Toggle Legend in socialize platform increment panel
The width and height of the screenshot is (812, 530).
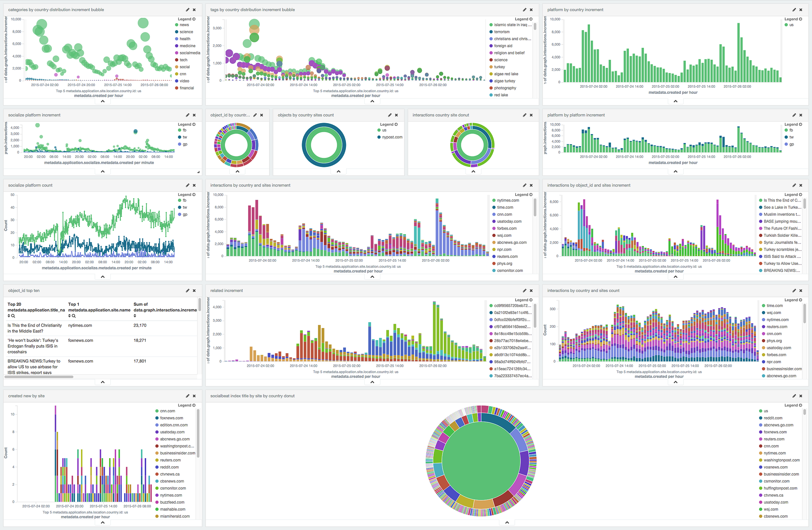pyautogui.click(x=186, y=124)
